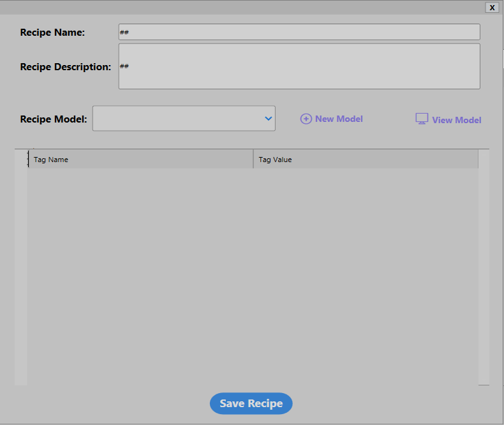Screen dimensions: 504x425
Task: Click the left row header strip of the table
Action: point(20,274)
